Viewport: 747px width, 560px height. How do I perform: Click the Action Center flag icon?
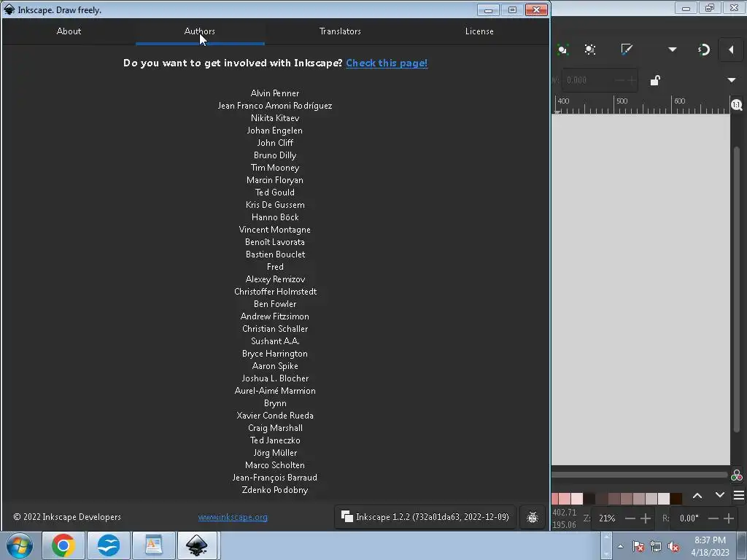(638, 547)
